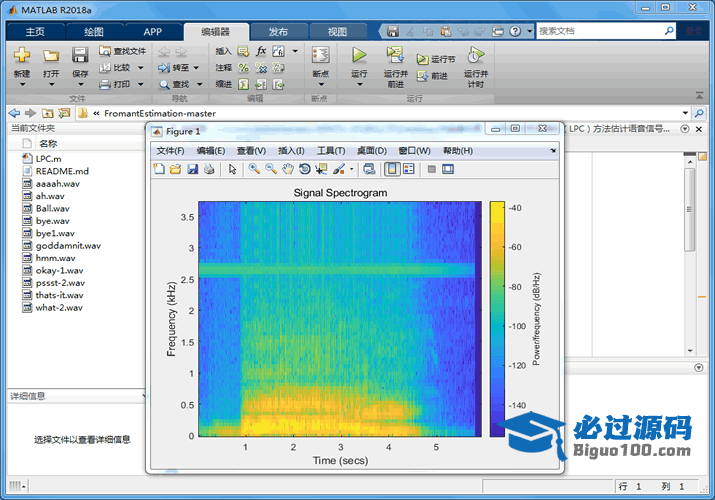Open the New (新建) dropdown arrow
Viewport: 715px width, 500px height.
click(22, 84)
